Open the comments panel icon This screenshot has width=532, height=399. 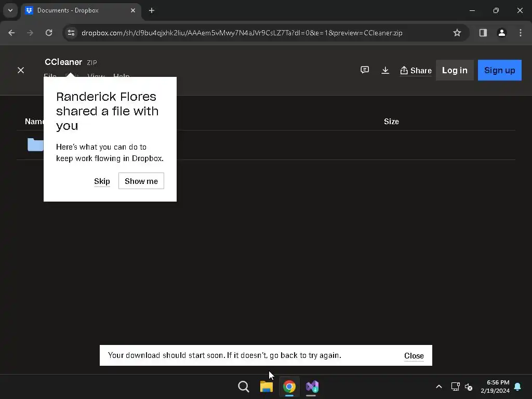(x=365, y=70)
